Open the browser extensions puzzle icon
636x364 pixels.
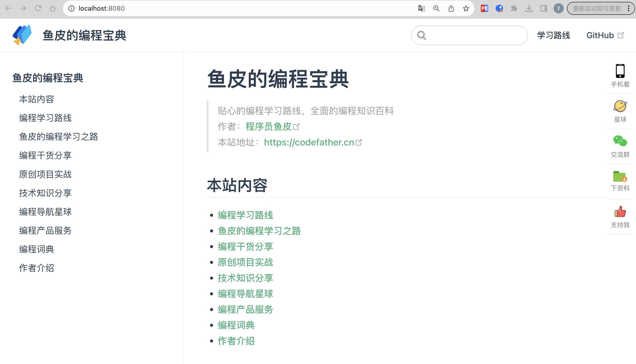[514, 9]
